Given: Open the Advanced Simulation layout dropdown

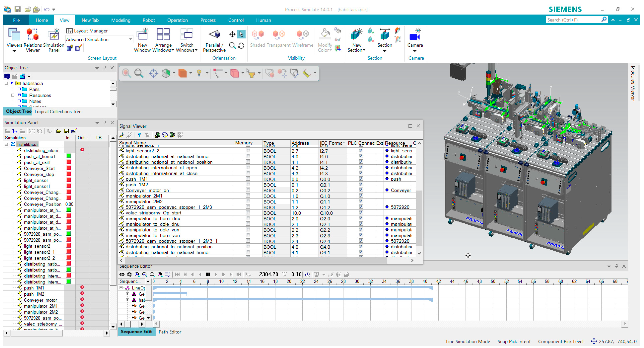Looking at the screenshot, I should tap(130, 39).
